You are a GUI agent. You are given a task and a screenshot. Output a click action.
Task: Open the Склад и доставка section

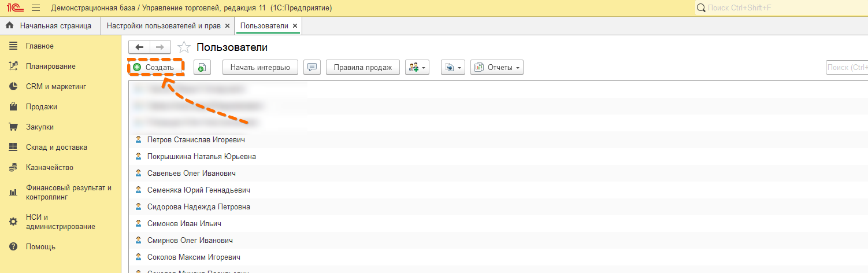click(x=56, y=147)
